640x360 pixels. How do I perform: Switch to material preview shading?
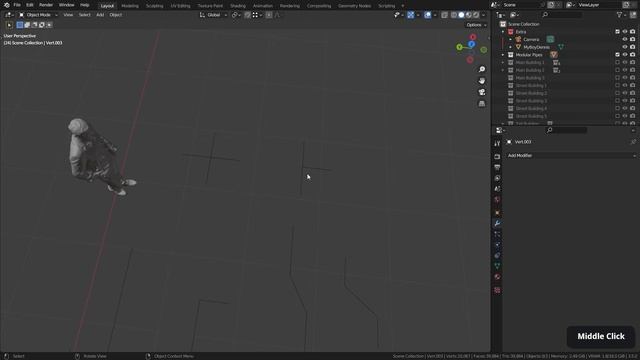click(469, 15)
